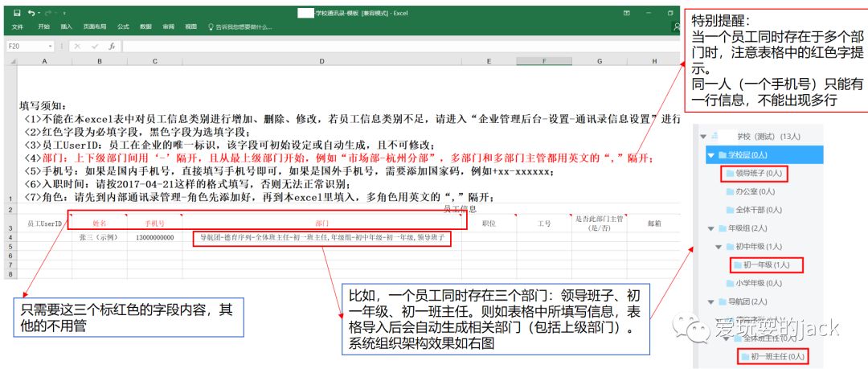The image size is (868, 369).
Task: Open the Name Box dropdown arrow
Action: click(x=51, y=47)
